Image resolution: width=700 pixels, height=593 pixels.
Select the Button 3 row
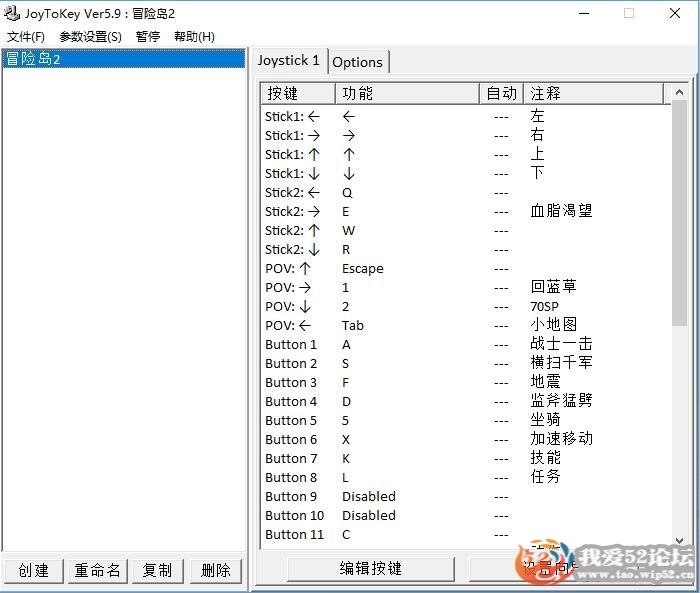(466, 382)
